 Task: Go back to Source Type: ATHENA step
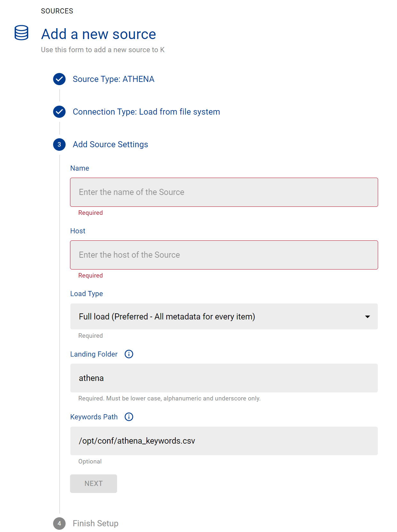[x=114, y=79]
